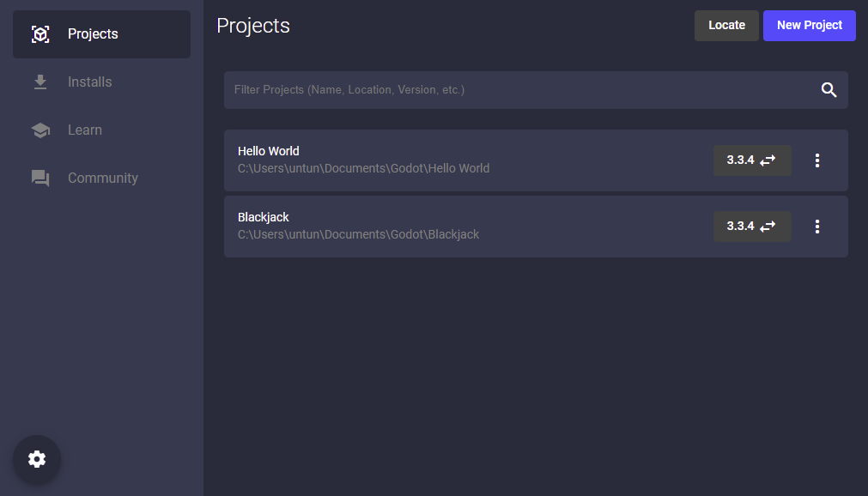Open the Hello World three-dot menu
868x496 pixels.
(817, 160)
